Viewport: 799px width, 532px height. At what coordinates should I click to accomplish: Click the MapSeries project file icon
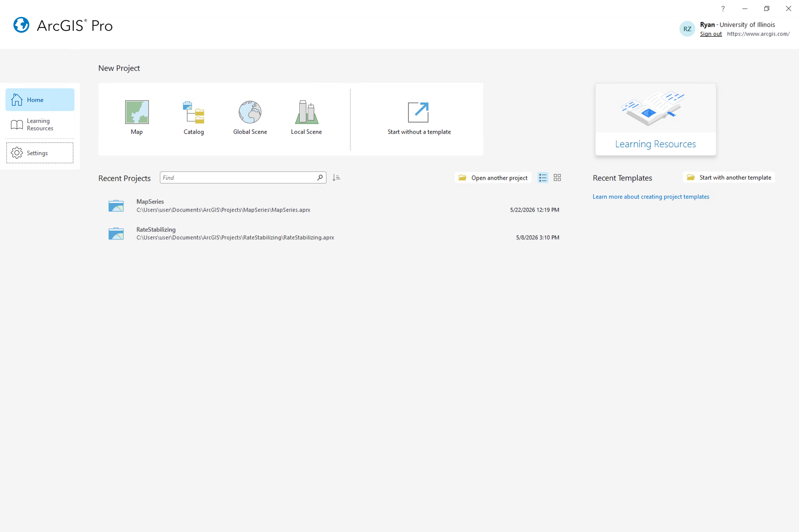(x=116, y=205)
